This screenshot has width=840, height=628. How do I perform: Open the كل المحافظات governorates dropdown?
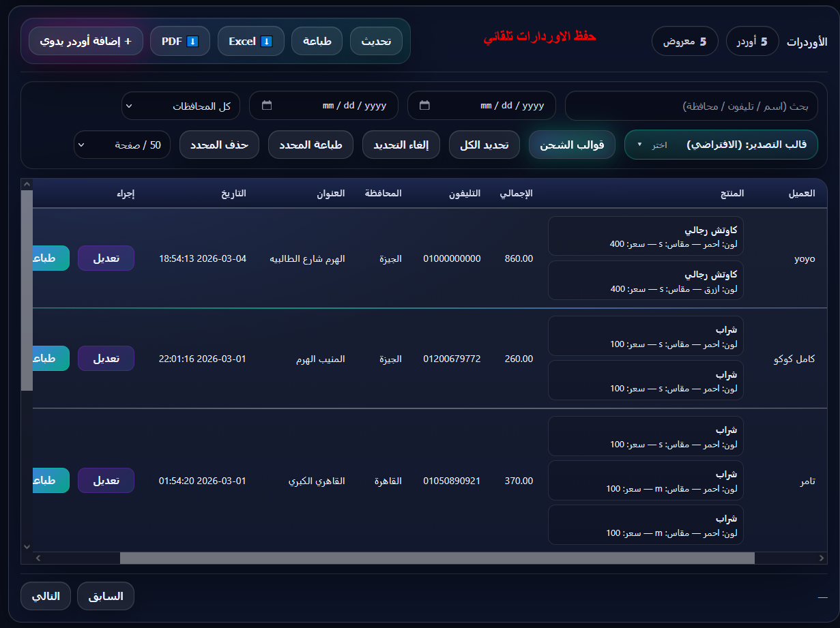coord(180,105)
